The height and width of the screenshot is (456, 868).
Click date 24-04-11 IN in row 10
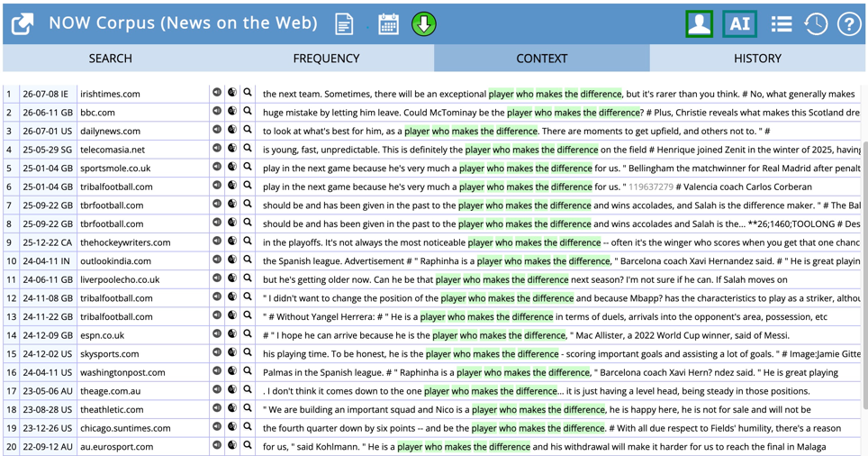[x=47, y=261]
